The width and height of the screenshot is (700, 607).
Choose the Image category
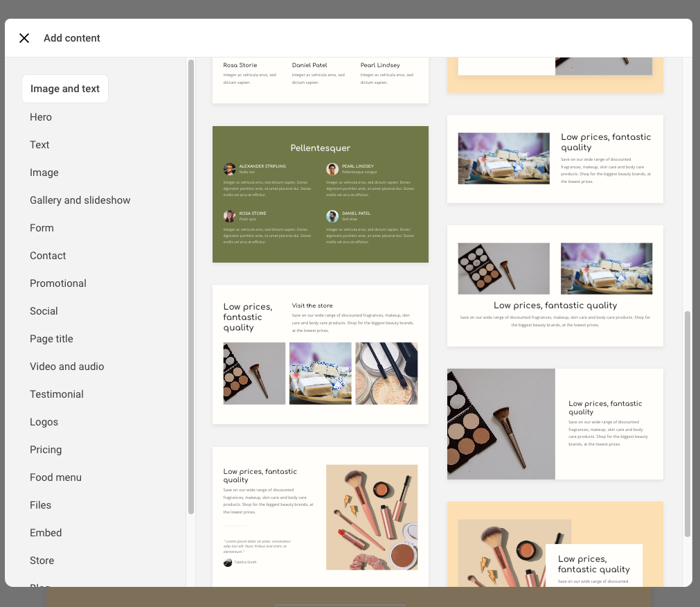click(x=44, y=173)
